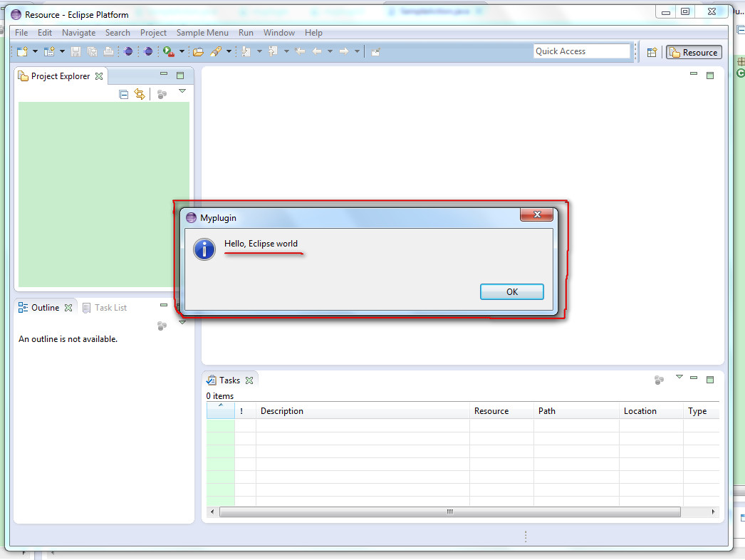
Task: Click the Search flashlight toolbar icon
Action: point(216,51)
